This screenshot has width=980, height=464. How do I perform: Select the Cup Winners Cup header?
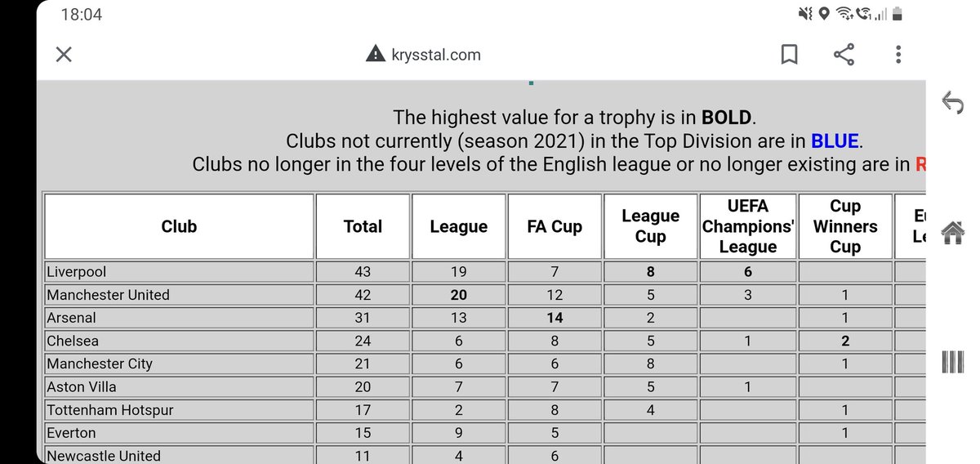tap(845, 226)
